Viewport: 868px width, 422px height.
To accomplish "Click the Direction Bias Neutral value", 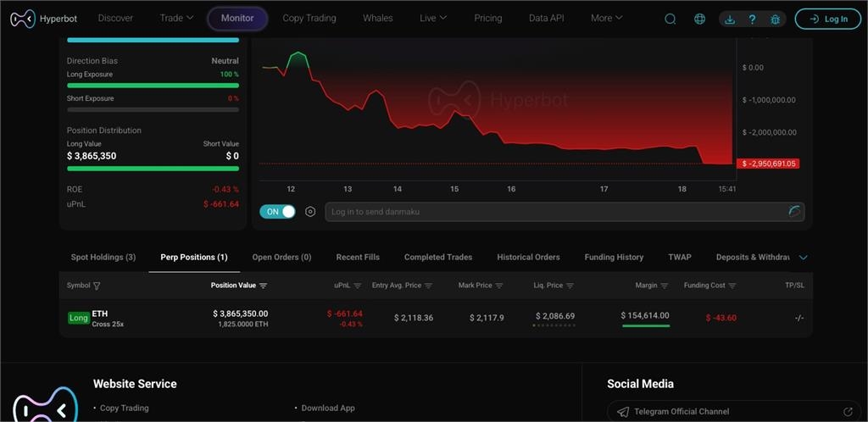I will 225,61.
